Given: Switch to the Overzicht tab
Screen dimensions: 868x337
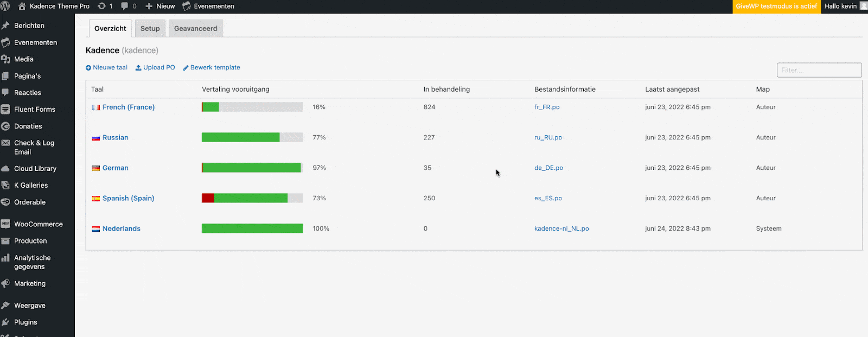Looking at the screenshot, I should [110, 28].
